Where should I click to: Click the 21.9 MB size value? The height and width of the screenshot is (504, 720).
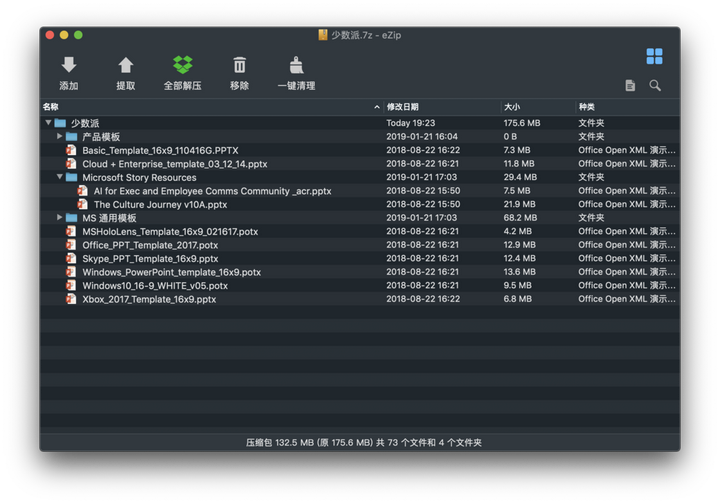point(519,204)
